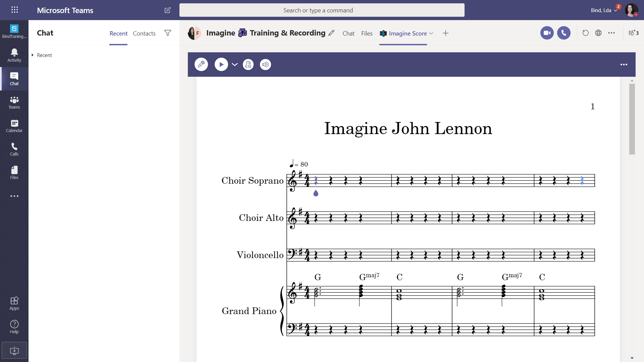Open Imagine Score tab dropdown chevron
The width and height of the screenshot is (644, 362).
point(431,33)
